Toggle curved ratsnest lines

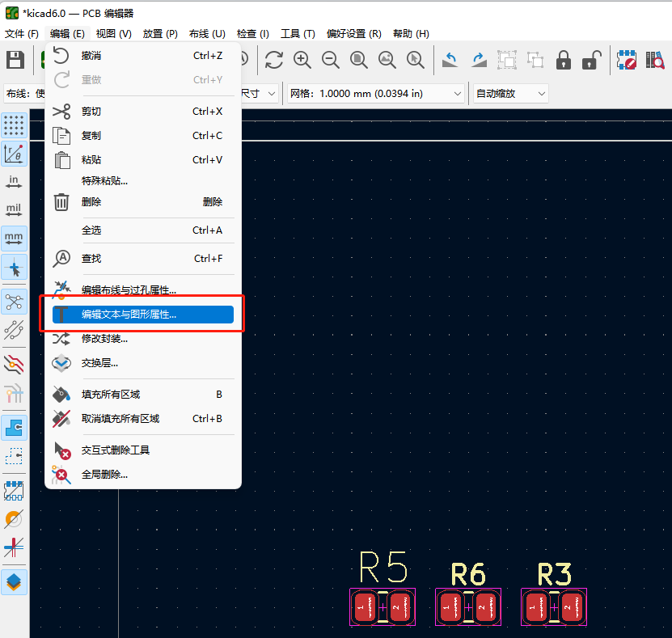click(14, 330)
